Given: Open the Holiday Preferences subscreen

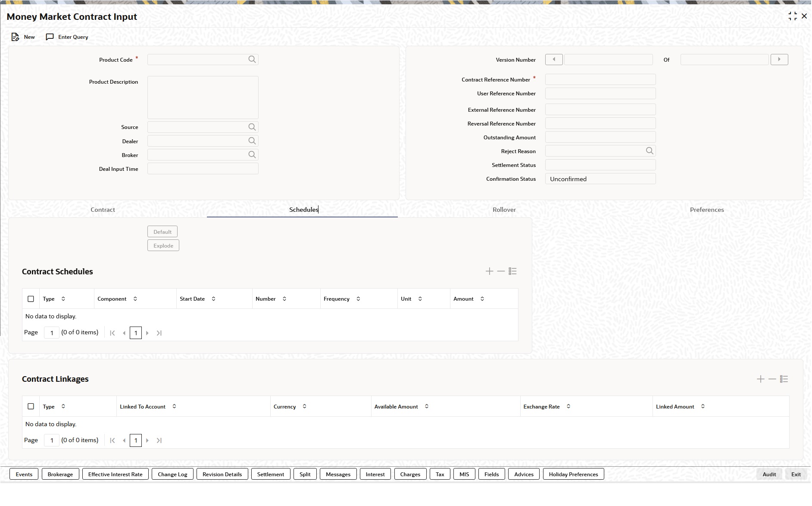Looking at the screenshot, I should 574,474.
